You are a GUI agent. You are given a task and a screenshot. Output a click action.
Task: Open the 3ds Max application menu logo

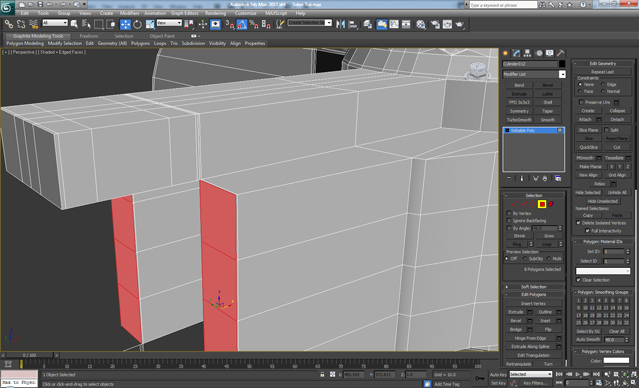tap(7, 7)
